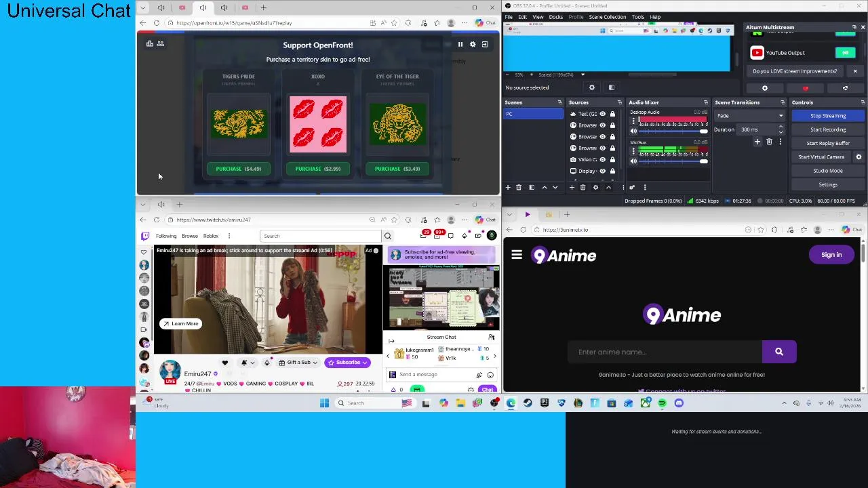
Task: Click the Enter anime name field
Action: click(x=665, y=352)
